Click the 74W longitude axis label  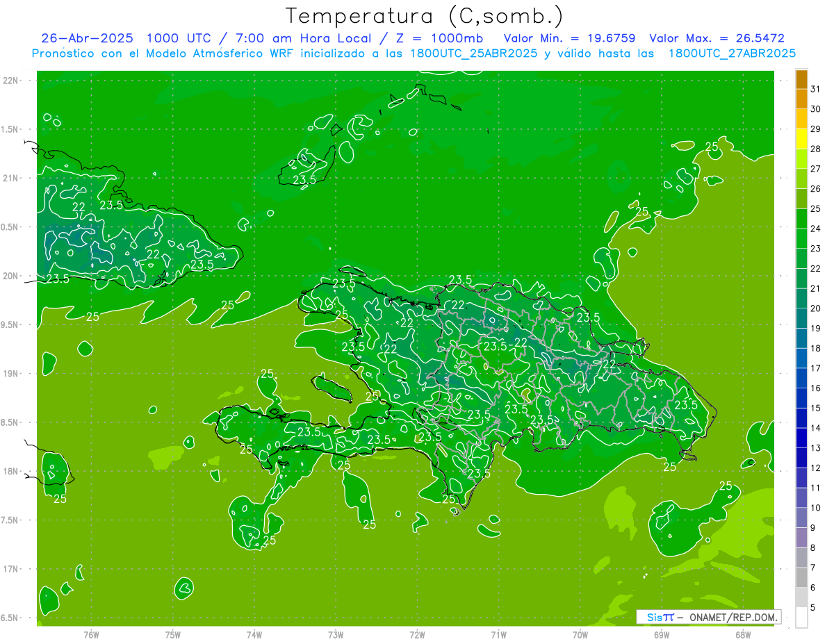254,634
